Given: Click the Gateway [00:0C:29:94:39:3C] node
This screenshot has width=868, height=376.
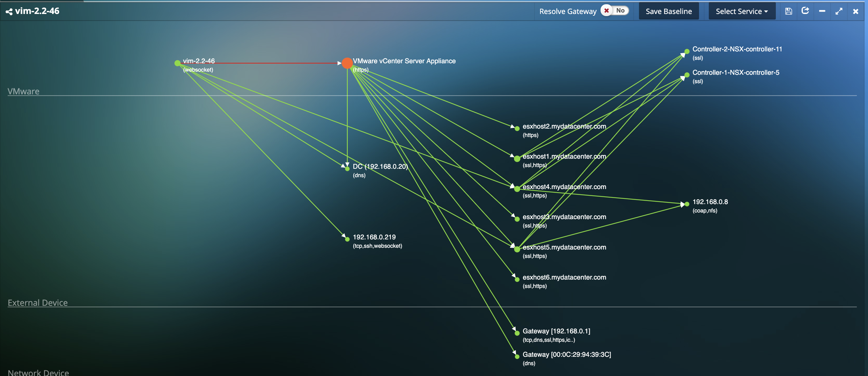Looking at the screenshot, I should point(516,356).
